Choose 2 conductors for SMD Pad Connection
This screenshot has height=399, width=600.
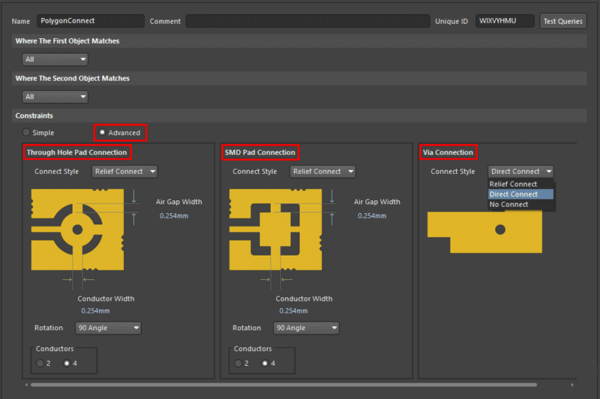(238, 363)
